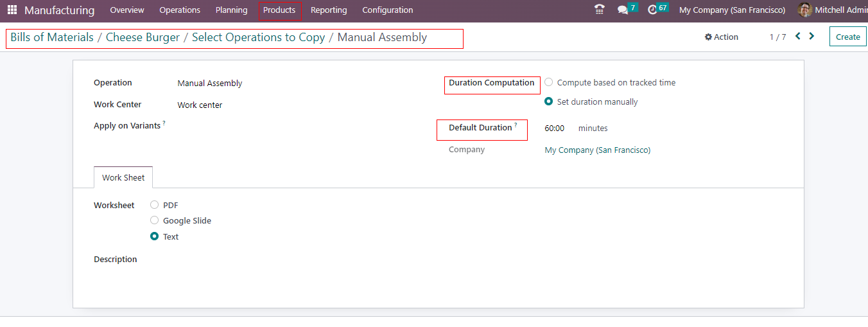The height and width of the screenshot is (327, 868).
Task: Open the Action dropdown menu
Action: tap(722, 37)
